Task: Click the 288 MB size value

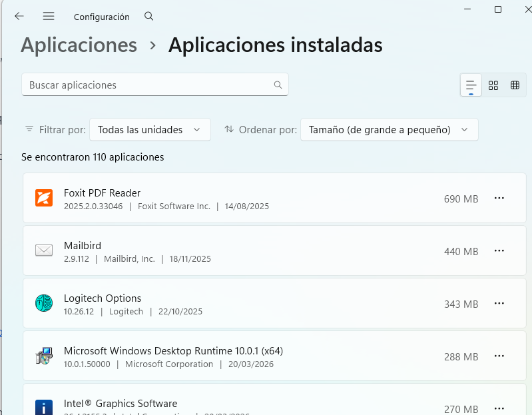Action: (461, 356)
